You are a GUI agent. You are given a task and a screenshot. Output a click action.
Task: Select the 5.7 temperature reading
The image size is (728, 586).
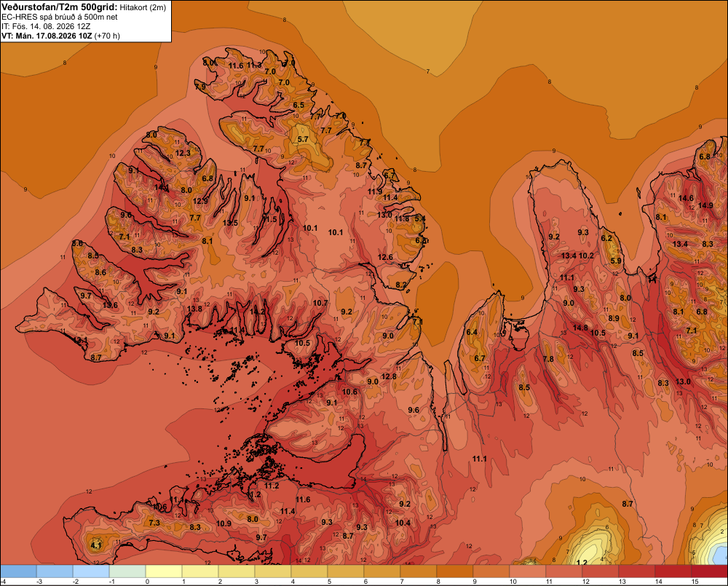[x=303, y=139]
